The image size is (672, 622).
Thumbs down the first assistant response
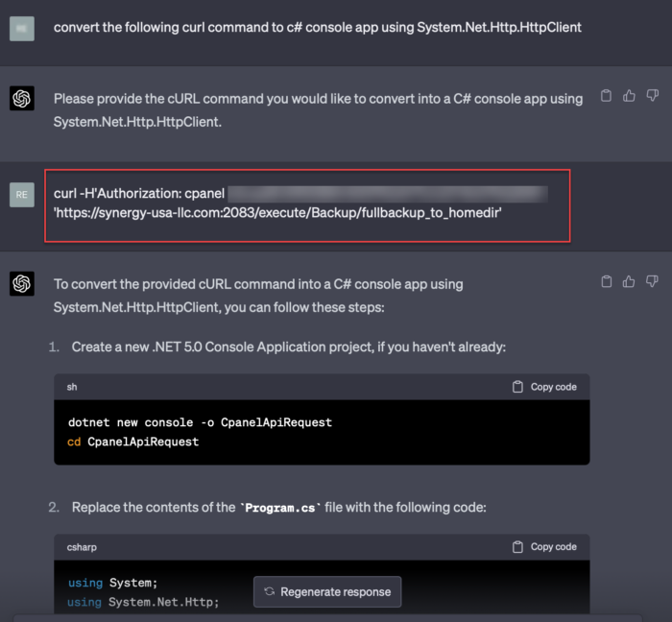tap(652, 96)
